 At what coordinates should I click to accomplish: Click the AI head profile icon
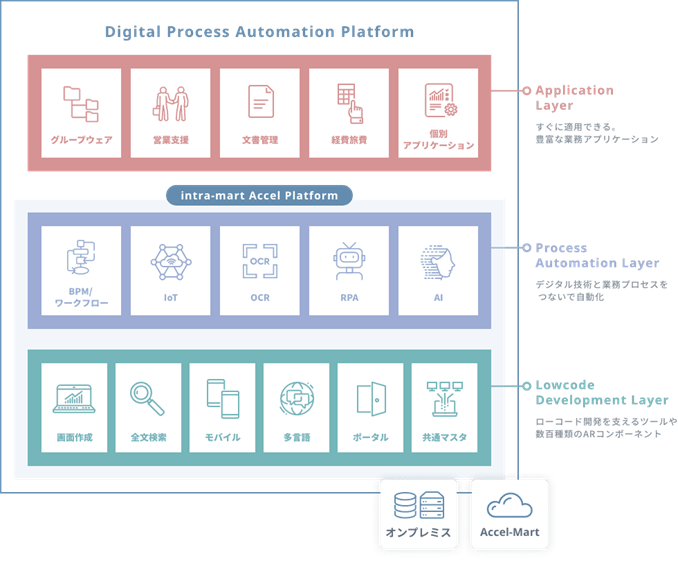click(x=438, y=262)
